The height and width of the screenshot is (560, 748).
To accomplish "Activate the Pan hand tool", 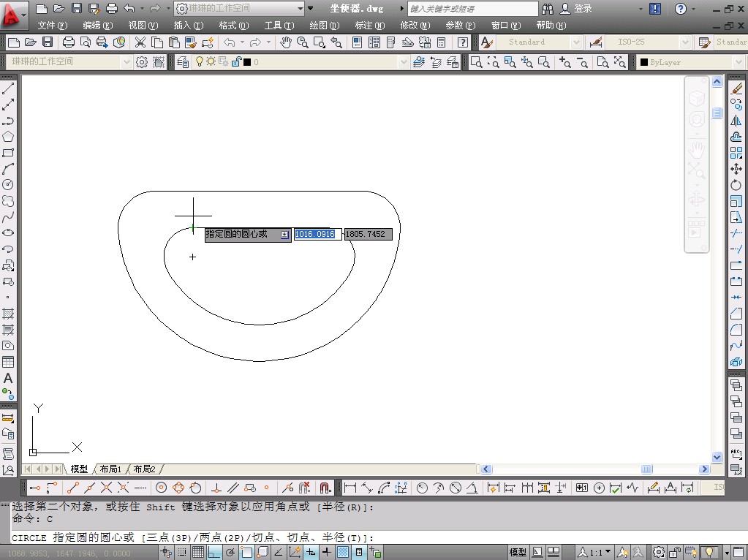I will [x=286, y=42].
